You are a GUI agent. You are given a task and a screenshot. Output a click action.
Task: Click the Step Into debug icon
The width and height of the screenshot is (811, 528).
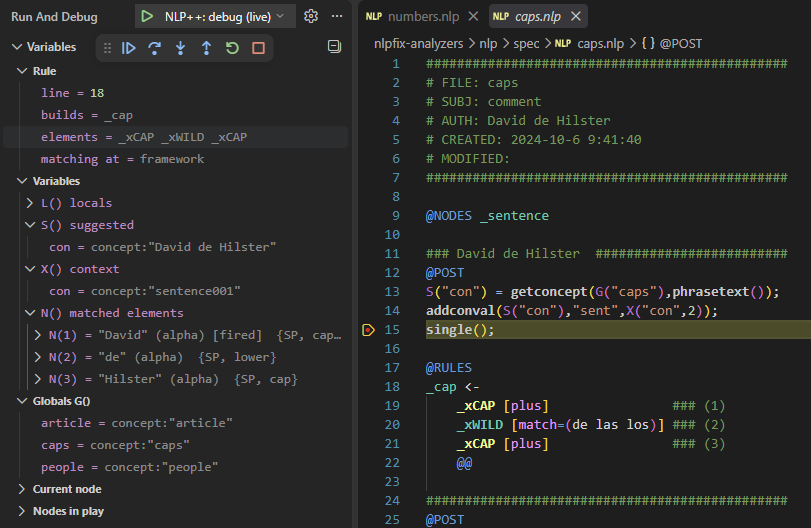181,48
